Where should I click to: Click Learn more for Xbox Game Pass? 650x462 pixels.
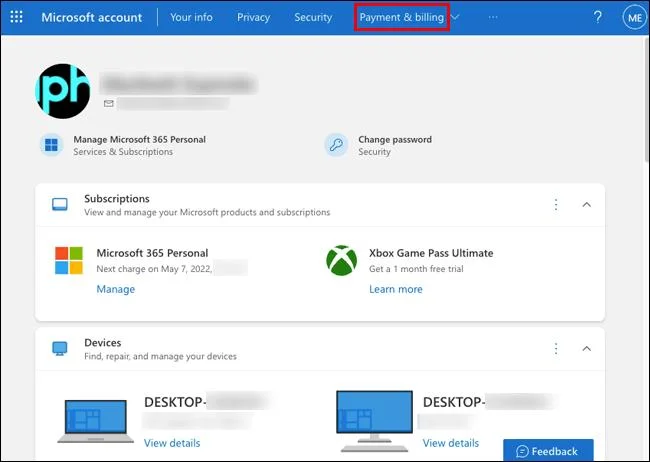click(395, 289)
